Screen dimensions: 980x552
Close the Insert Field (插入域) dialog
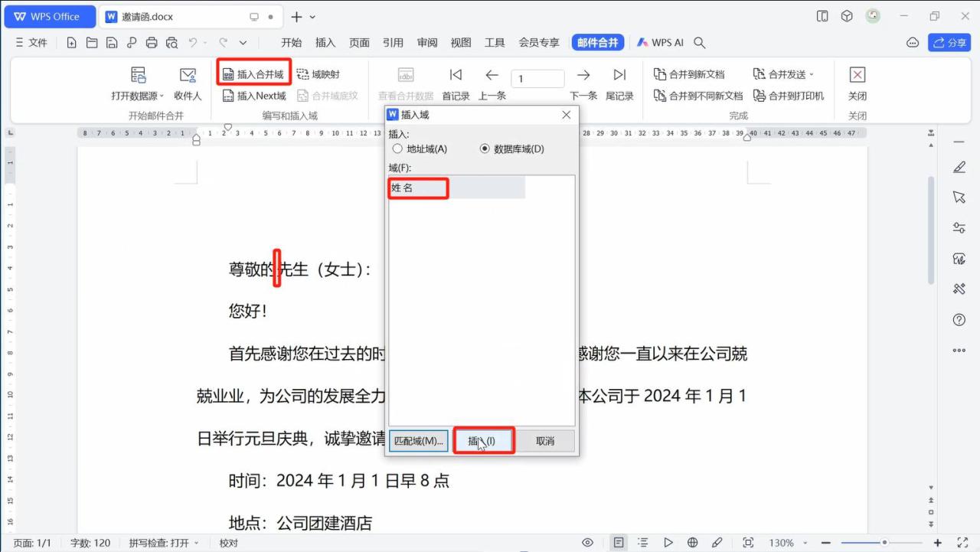[567, 115]
